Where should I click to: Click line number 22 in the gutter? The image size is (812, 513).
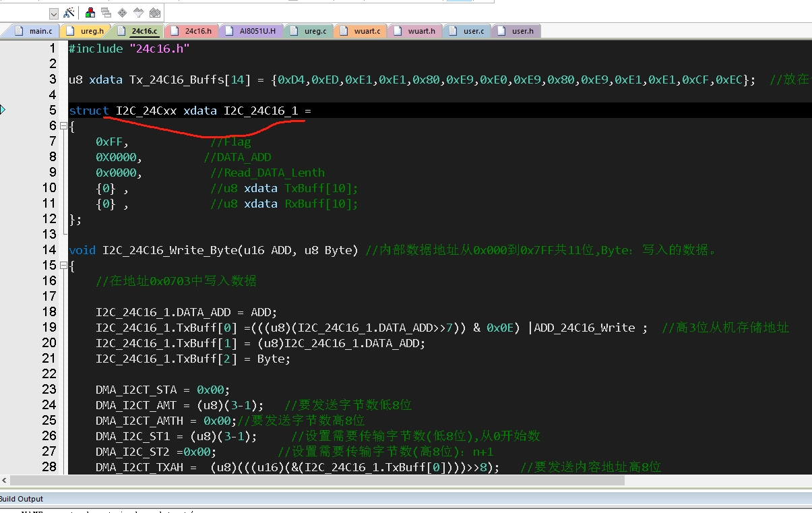(x=49, y=374)
